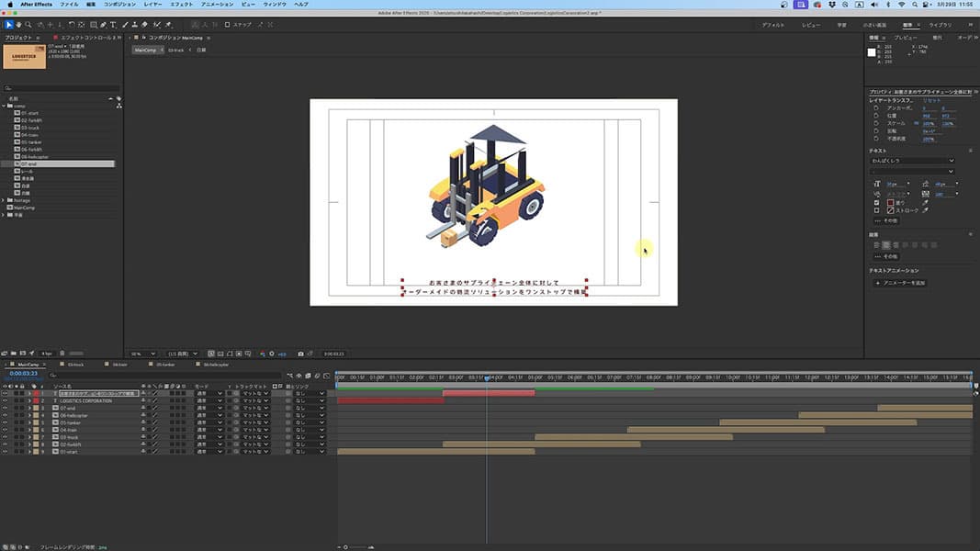Select the Rectangle shape tool

click(91, 25)
